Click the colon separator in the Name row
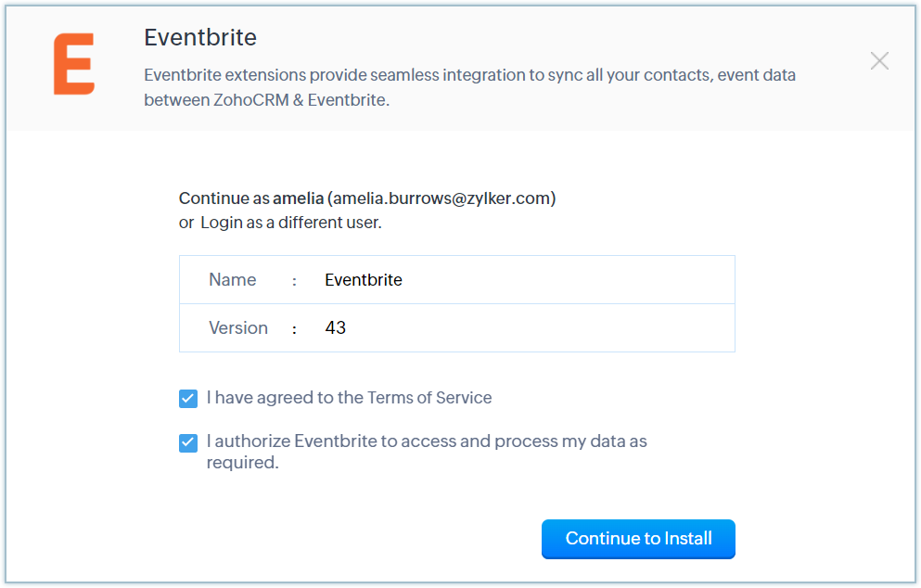Viewport: 921px width, 588px height. (294, 280)
